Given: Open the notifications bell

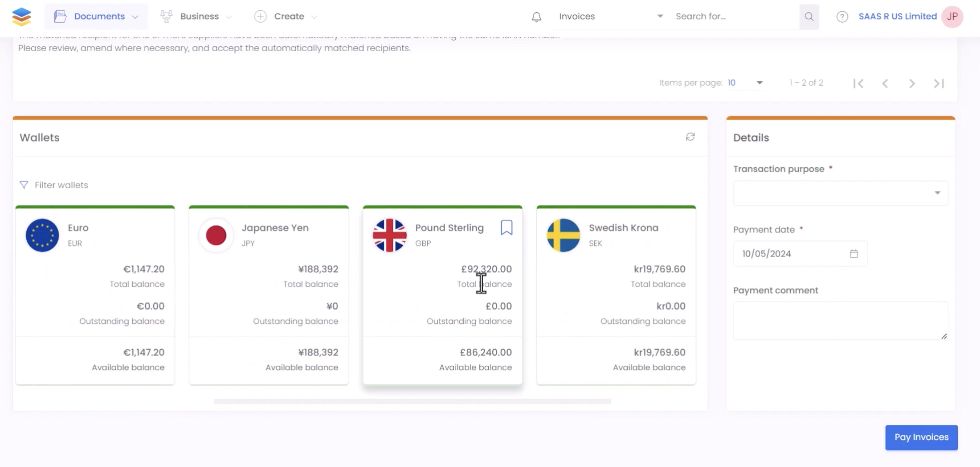Looking at the screenshot, I should click(536, 17).
